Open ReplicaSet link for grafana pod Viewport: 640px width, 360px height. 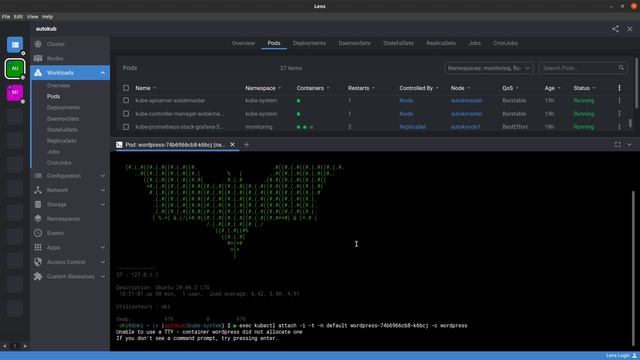coord(413,127)
